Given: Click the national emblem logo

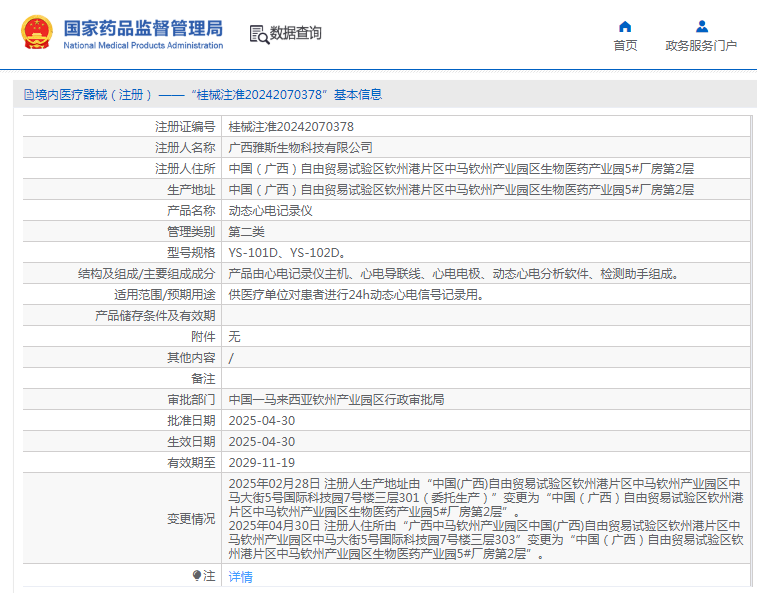Looking at the screenshot, I should click(x=37, y=32).
